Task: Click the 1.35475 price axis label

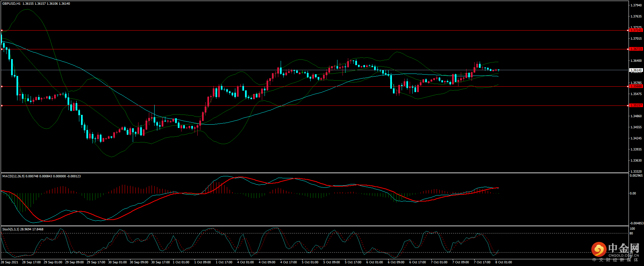Action: pos(636,94)
